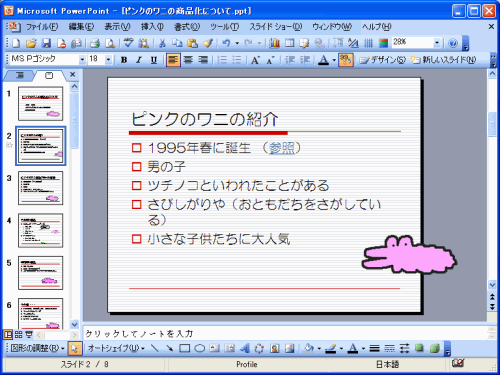Click the notes field to add notes
Viewport: 500px width, 375px height.
[285, 334]
